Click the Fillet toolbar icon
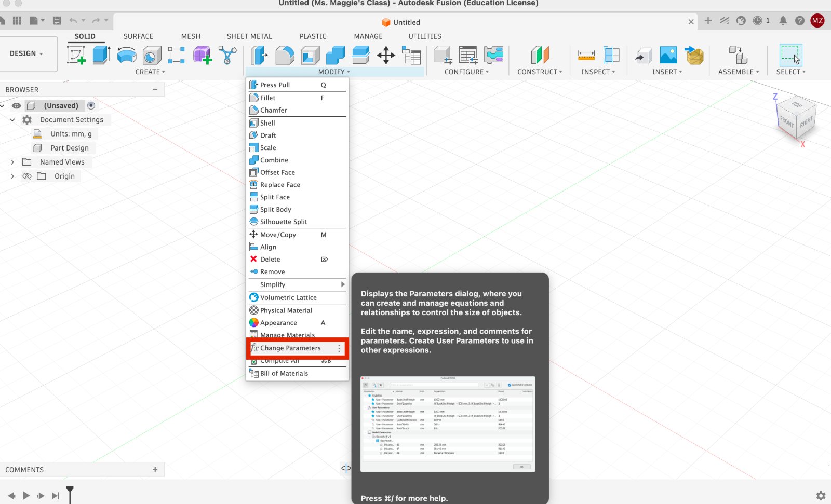The image size is (831, 504). [285, 55]
